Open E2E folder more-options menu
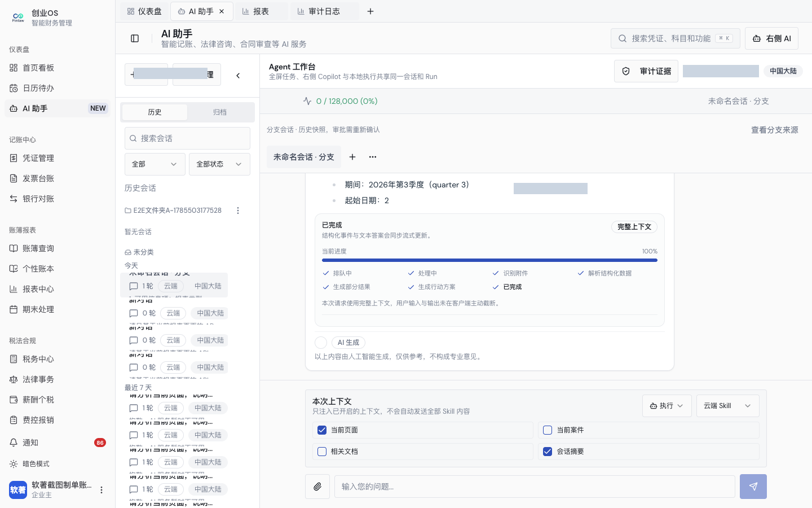This screenshot has height=508, width=812. [238, 211]
